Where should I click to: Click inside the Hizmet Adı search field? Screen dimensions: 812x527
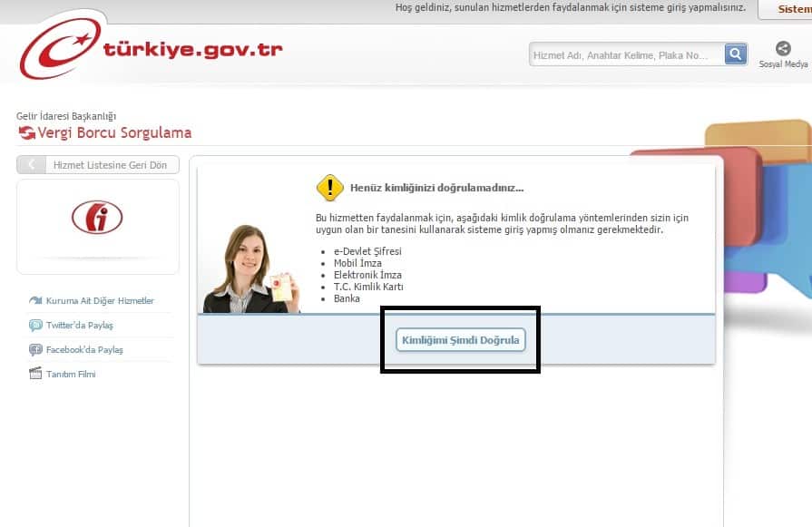[624, 54]
